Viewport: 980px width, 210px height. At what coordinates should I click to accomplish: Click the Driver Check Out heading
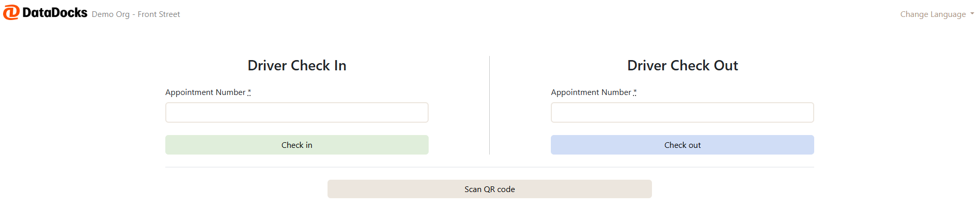(x=682, y=66)
